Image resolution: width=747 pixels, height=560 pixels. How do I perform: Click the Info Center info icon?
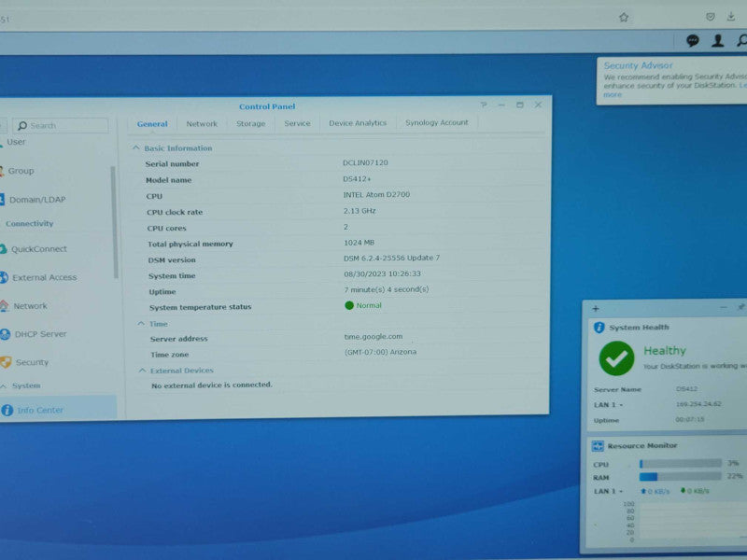tap(7, 410)
